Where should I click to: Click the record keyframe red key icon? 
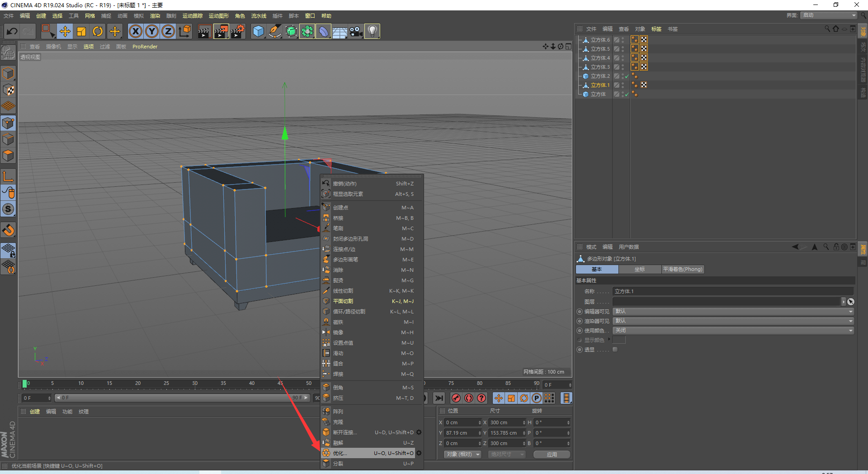click(456, 398)
